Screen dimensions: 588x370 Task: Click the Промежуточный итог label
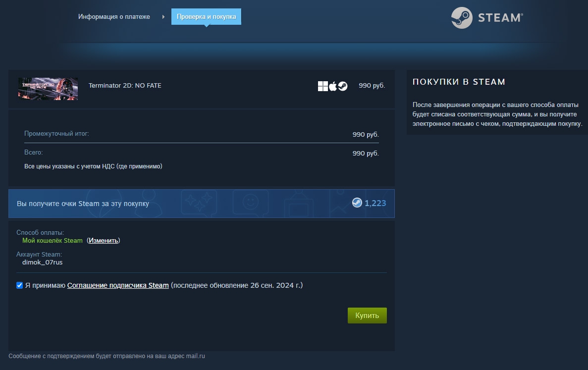tap(56, 133)
